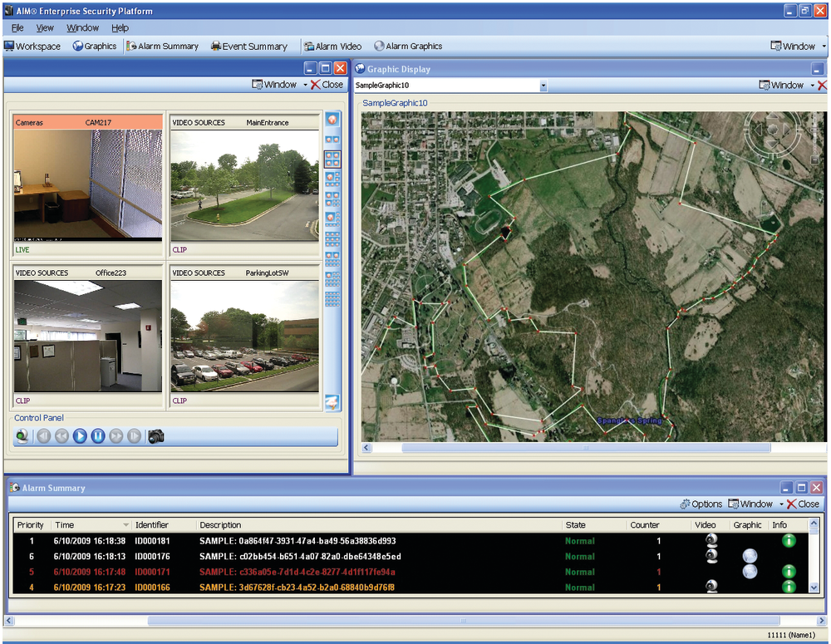Select the single-camera layout icon
The width and height of the screenshot is (831, 644).
[x=332, y=120]
